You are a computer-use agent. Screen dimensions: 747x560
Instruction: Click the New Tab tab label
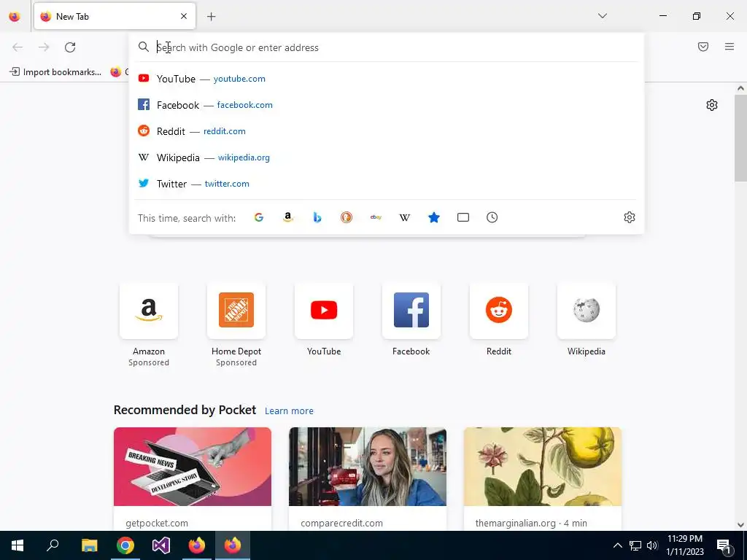[x=72, y=17]
